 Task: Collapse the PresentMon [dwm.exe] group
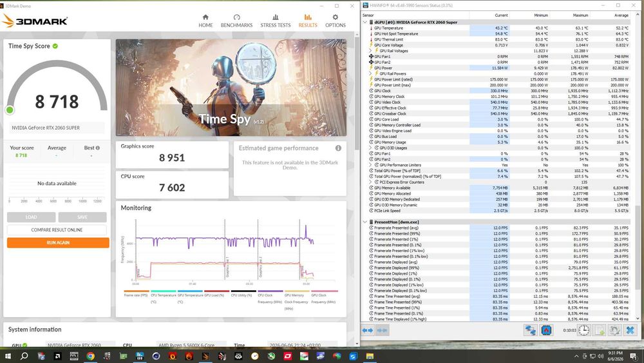(365, 222)
